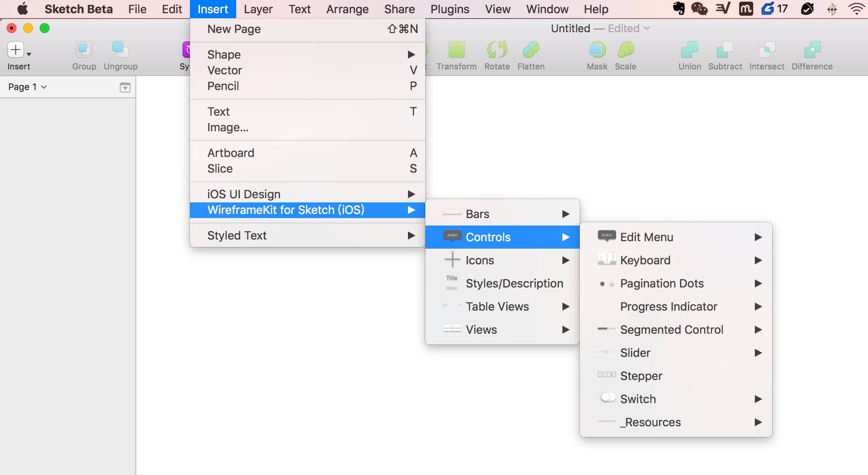Open _Resources submenu item

tap(676, 422)
